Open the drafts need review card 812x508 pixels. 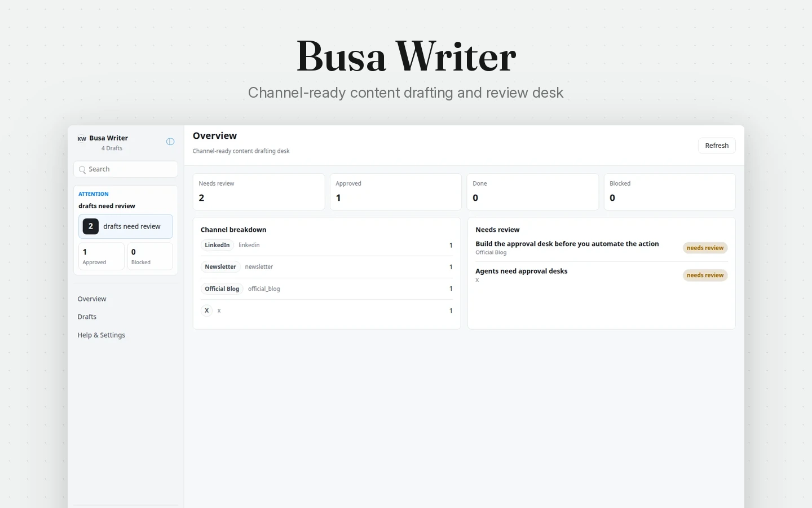pos(126,226)
